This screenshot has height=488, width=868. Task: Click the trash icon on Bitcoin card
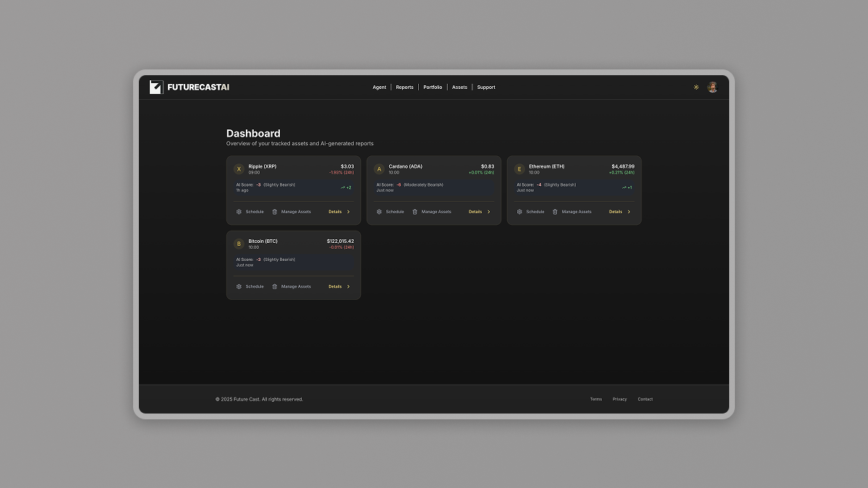[x=275, y=286]
